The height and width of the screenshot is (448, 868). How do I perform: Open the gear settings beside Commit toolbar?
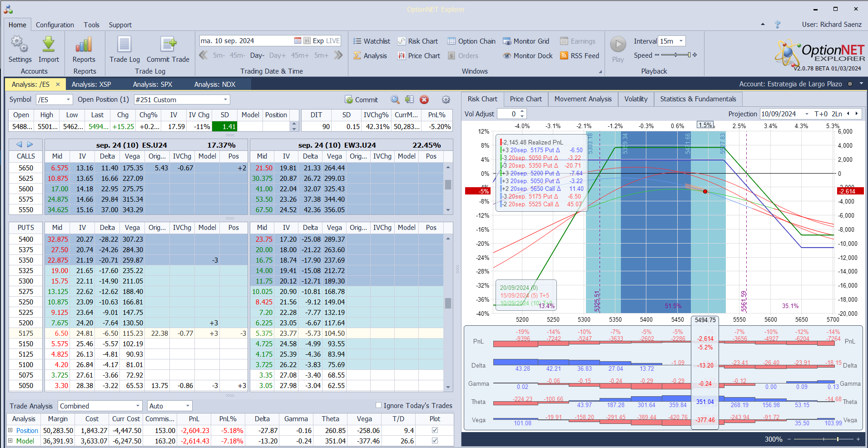(446, 100)
